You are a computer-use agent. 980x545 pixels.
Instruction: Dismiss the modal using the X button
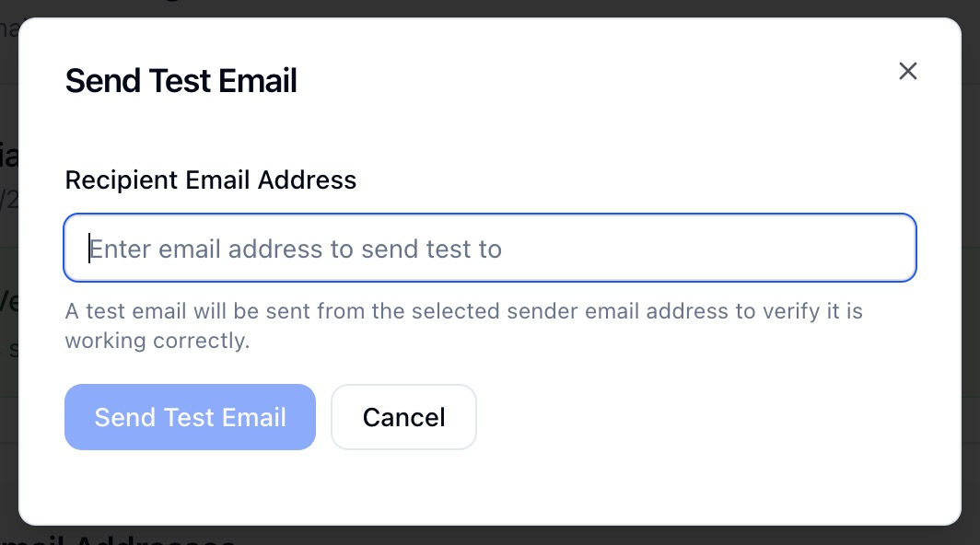[x=907, y=72]
